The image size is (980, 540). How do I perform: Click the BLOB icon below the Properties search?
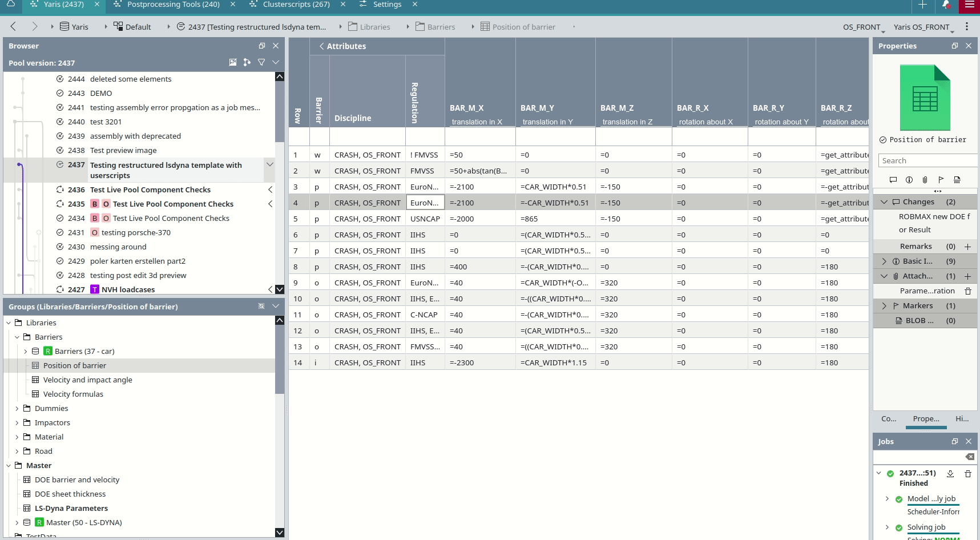957,179
